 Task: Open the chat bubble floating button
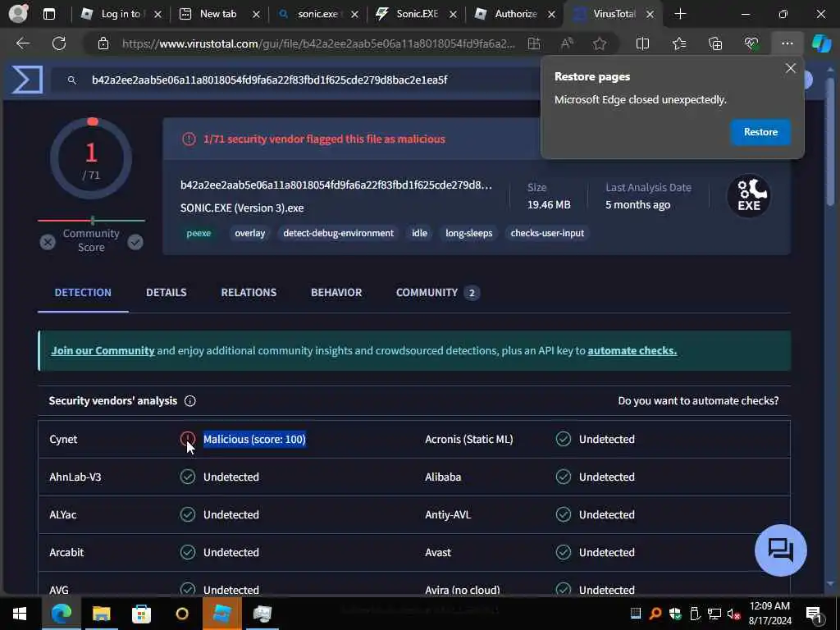tap(781, 550)
